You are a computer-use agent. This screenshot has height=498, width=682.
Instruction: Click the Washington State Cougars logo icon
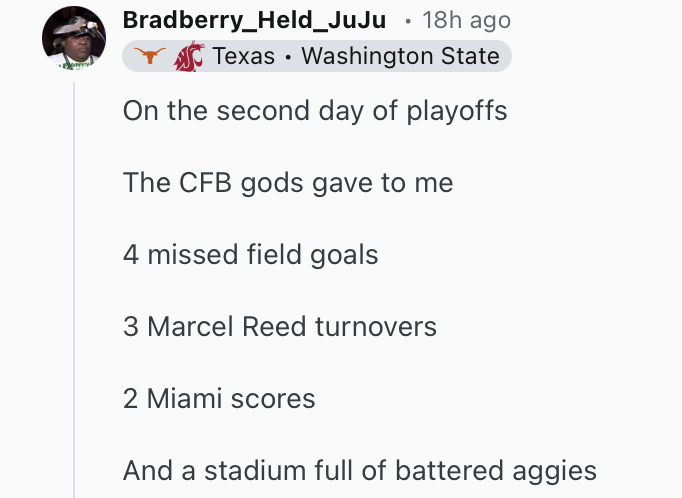(x=187, y=57)
